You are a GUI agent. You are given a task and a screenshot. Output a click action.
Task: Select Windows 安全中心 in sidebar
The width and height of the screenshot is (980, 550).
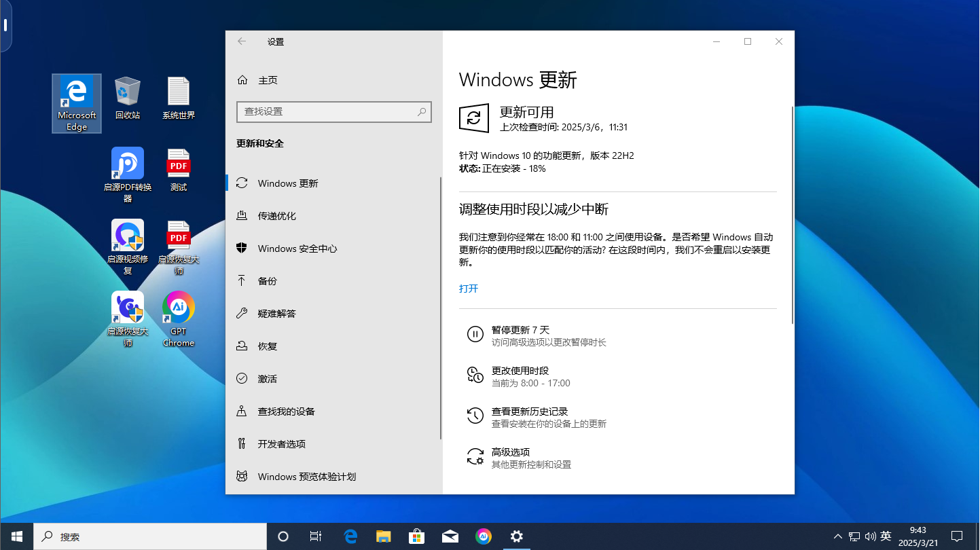coord(333,249)
